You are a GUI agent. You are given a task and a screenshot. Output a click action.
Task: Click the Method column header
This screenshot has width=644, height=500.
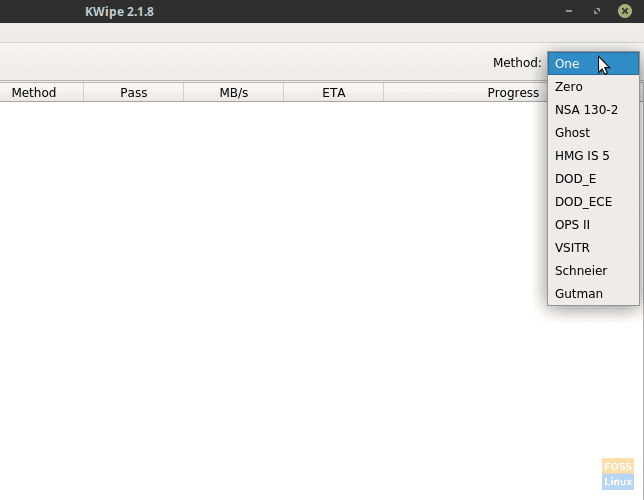[x=41, y=92]
